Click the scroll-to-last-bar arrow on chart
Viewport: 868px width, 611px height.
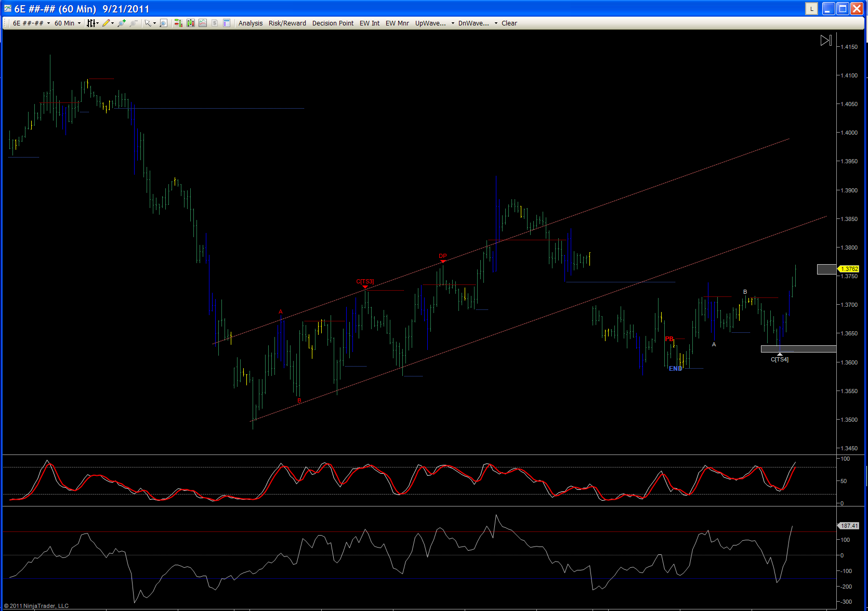[826, 40]
